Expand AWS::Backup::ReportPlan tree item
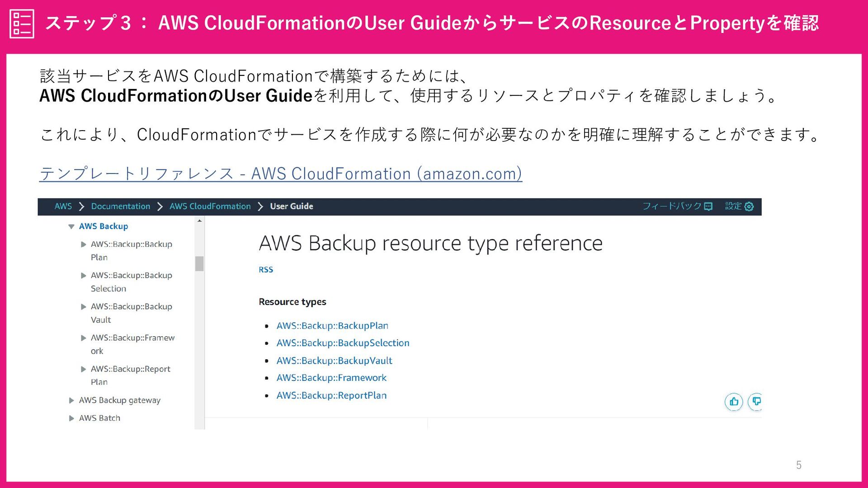The height and width of the screenshot is (488, 868). (x=83, y=369)
